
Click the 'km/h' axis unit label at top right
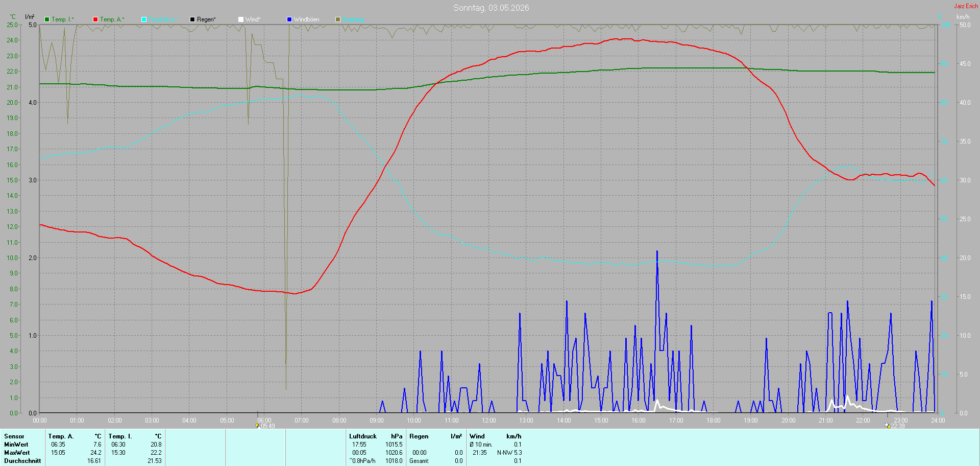coord(963,17)
